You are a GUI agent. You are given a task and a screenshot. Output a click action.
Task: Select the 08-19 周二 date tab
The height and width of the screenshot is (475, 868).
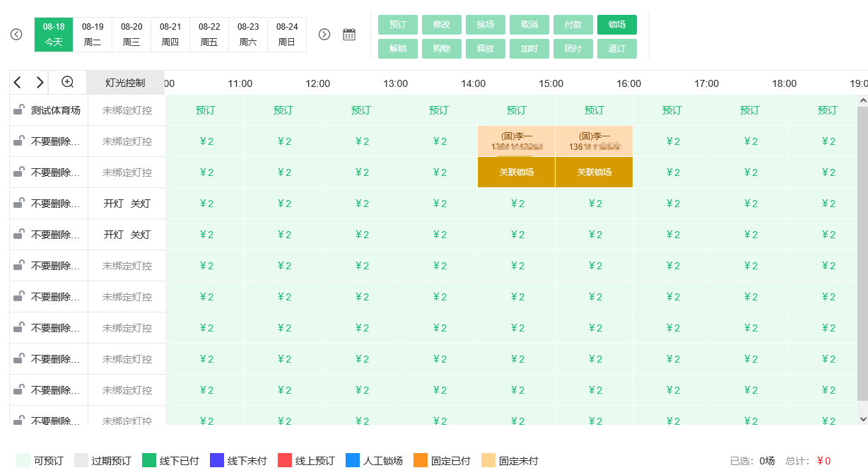(93, 35)
